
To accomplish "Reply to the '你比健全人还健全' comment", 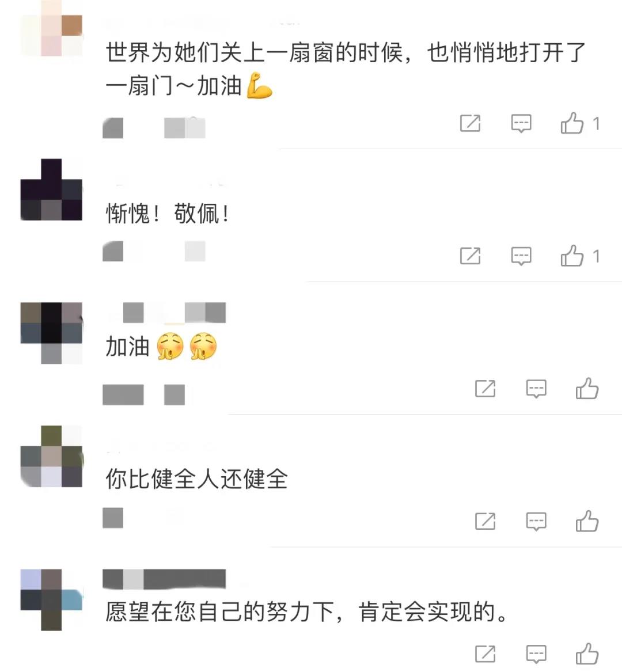I will tap(536, 522).
